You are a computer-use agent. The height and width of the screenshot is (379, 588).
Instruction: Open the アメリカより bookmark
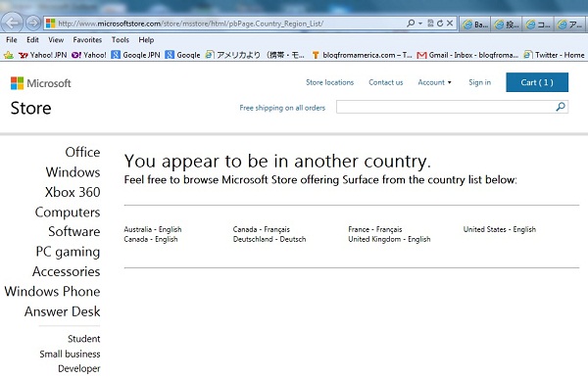[x=255, y=55]
